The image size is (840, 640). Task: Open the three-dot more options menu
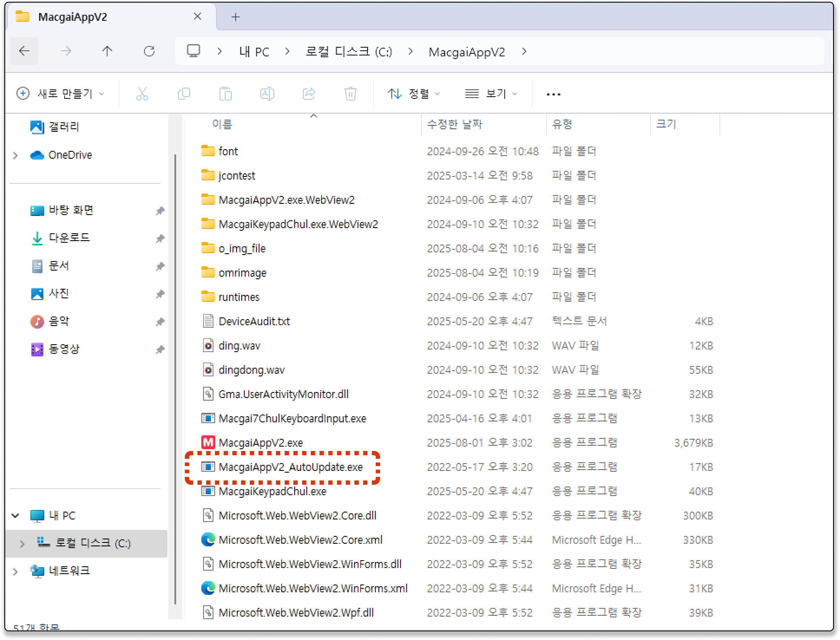[553, 94]
